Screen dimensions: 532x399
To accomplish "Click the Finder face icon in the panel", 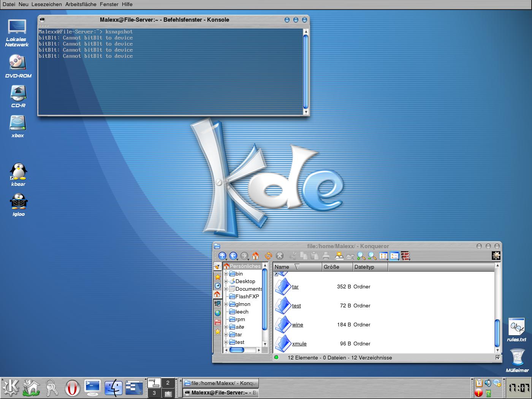I will pyautogui.click(x=113, y=388).
